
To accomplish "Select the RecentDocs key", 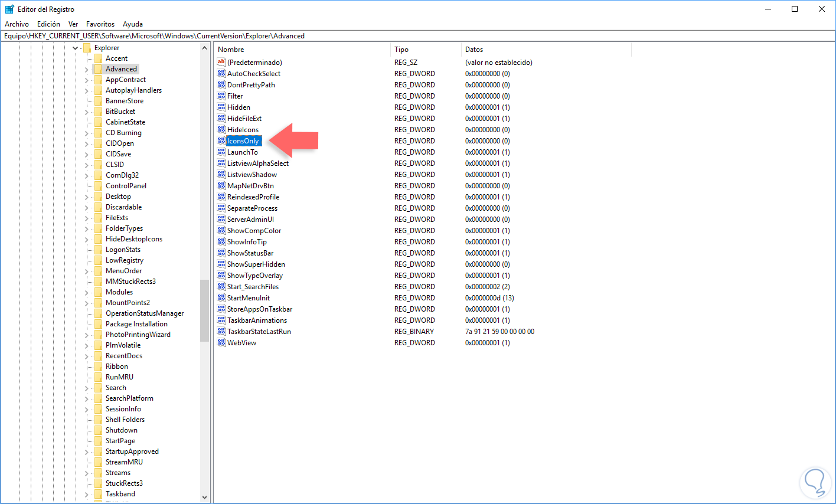I will click(x=124, y=356).
